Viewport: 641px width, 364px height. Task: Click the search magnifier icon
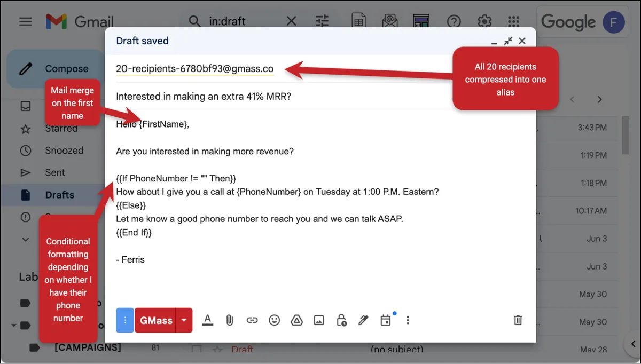point(196,21)
